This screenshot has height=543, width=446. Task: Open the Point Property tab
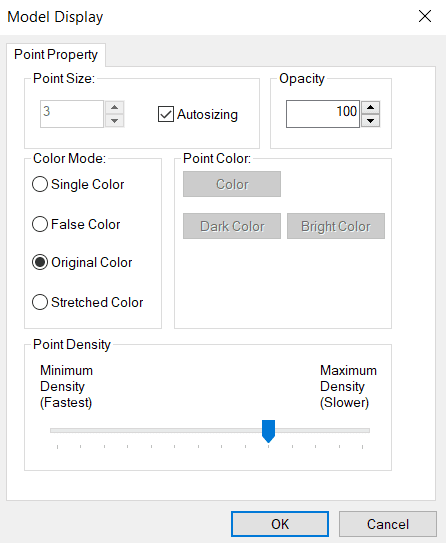56,55
